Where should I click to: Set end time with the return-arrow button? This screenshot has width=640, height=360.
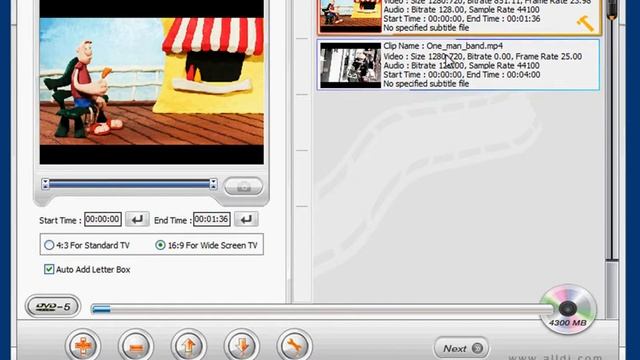click(x=246, y=220)
